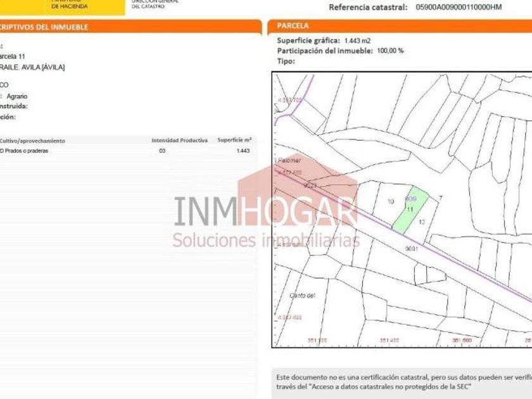Click the 'Intensidad Productiva' column header
This screenshot has width=532, height=399.
179,141
